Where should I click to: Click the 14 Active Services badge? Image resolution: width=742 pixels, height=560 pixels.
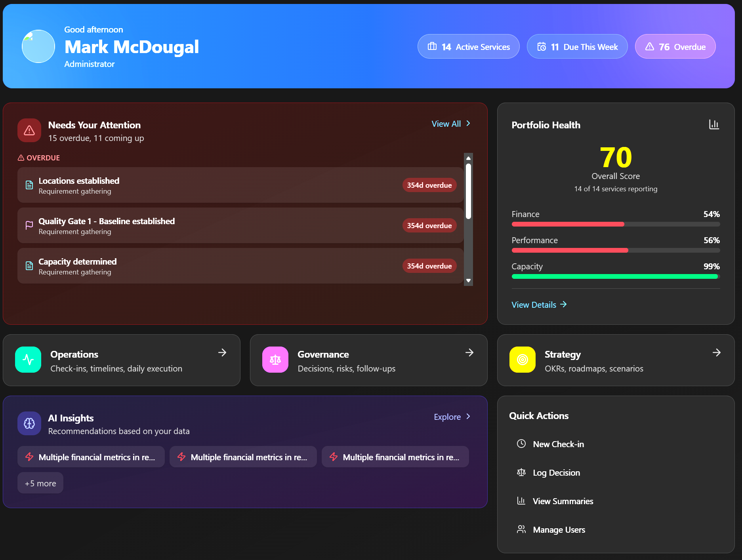pyautogui.click(x=468, y=46)
